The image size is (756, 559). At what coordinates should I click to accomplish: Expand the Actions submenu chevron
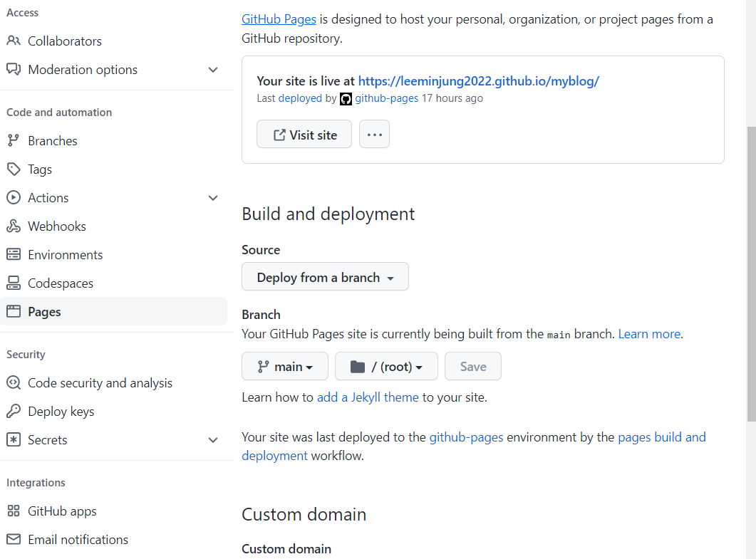212,198
